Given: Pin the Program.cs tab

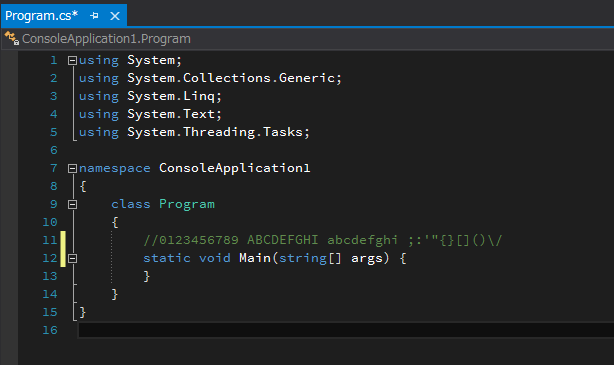Looking at the screenshot, I should click(94, 16).
